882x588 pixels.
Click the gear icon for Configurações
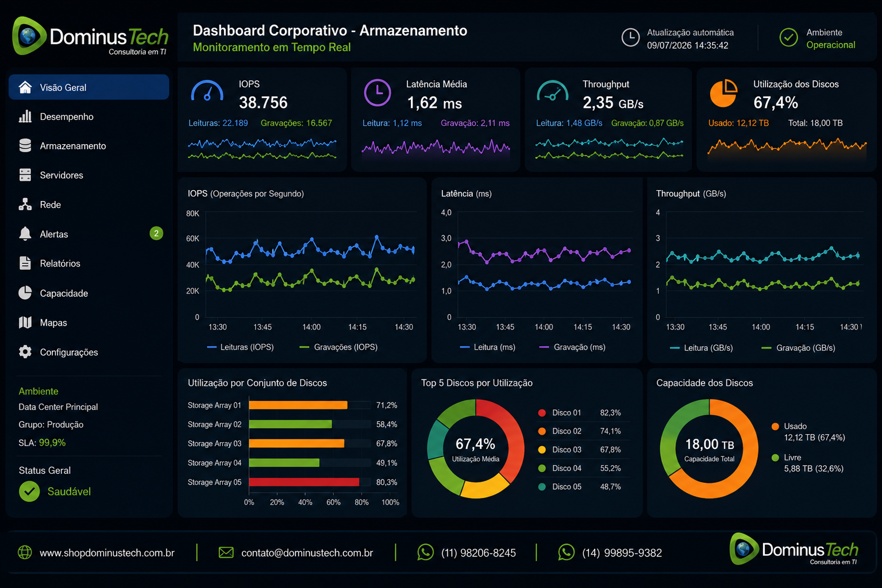click(25, 352)
